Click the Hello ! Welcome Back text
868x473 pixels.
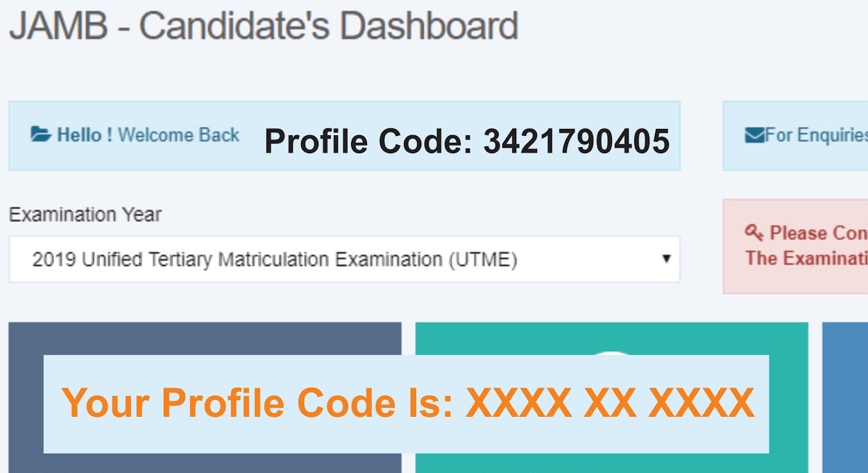[x=147, y=135]
